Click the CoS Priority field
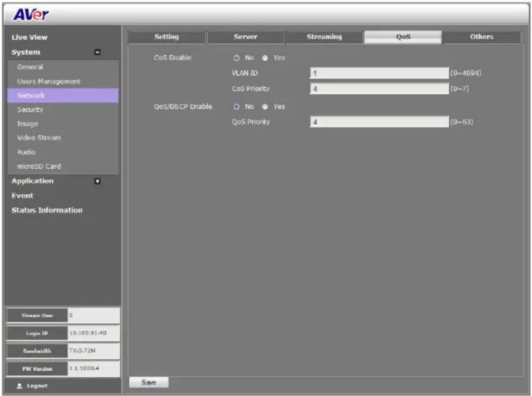 coord(379,89)
